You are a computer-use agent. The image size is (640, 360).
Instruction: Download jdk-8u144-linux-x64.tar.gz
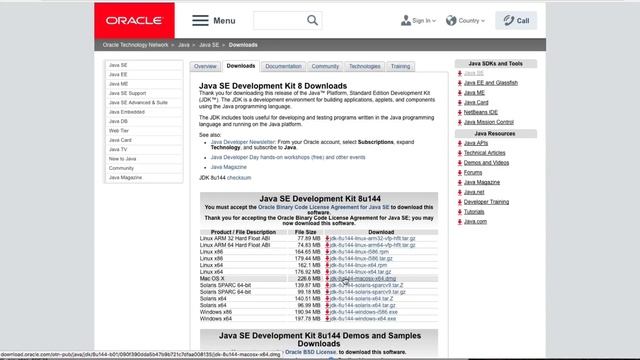[x=360, y=272]
